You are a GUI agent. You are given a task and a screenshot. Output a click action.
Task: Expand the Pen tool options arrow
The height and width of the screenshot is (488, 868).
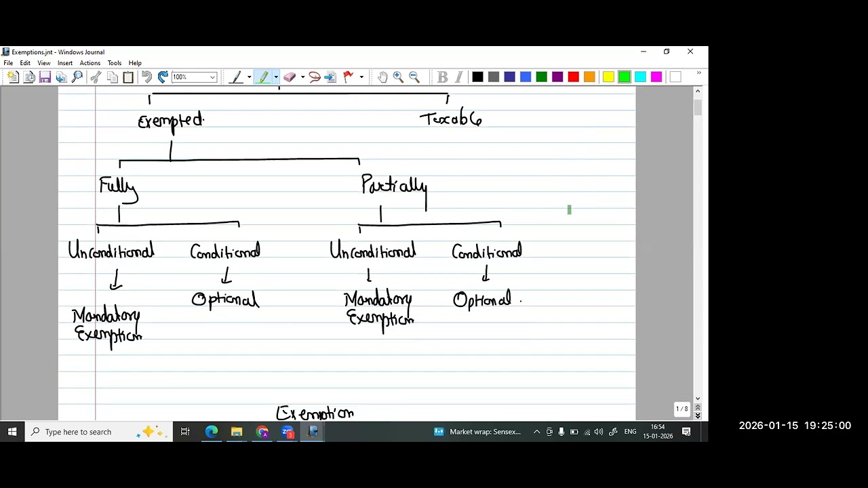pos(249,77)
